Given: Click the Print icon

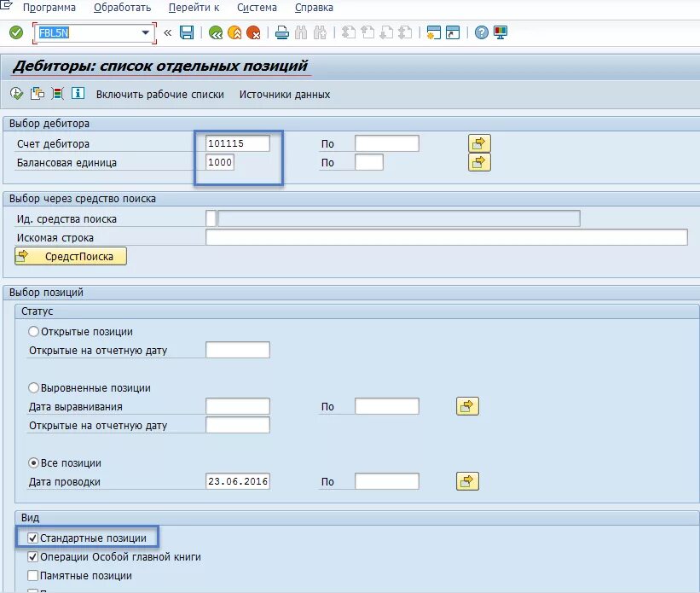Looking at the screenshot, I should (x=281, y=32).
